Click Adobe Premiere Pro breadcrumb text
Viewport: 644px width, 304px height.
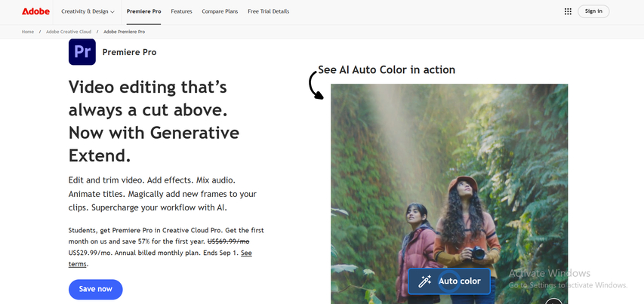pyautogui.click(x=124, y=32)
